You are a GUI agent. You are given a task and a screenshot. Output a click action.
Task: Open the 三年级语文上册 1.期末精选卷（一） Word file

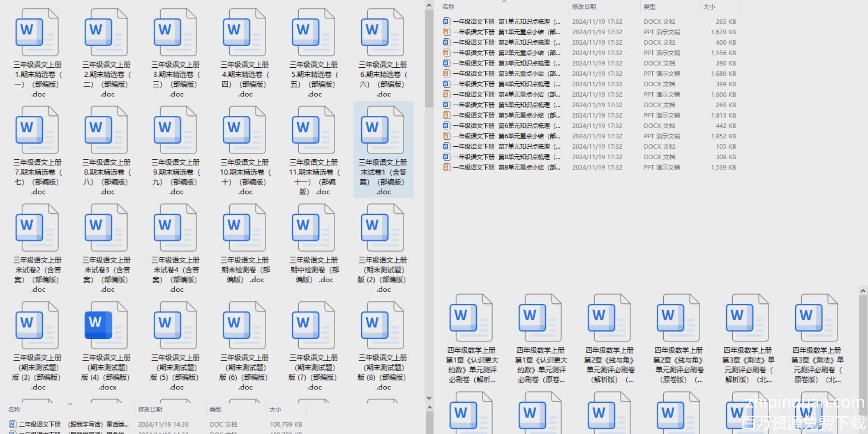click(x=37, y=33)
